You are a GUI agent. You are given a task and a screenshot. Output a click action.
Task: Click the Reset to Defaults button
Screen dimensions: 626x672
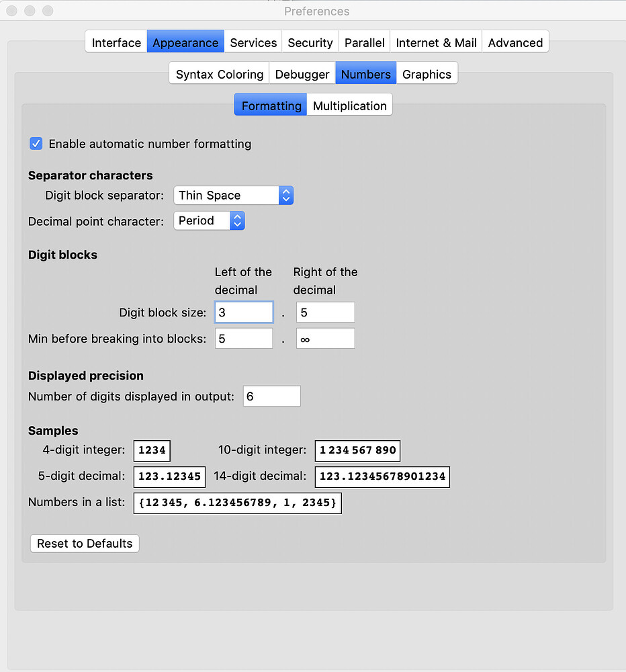[x=85, y=544]
